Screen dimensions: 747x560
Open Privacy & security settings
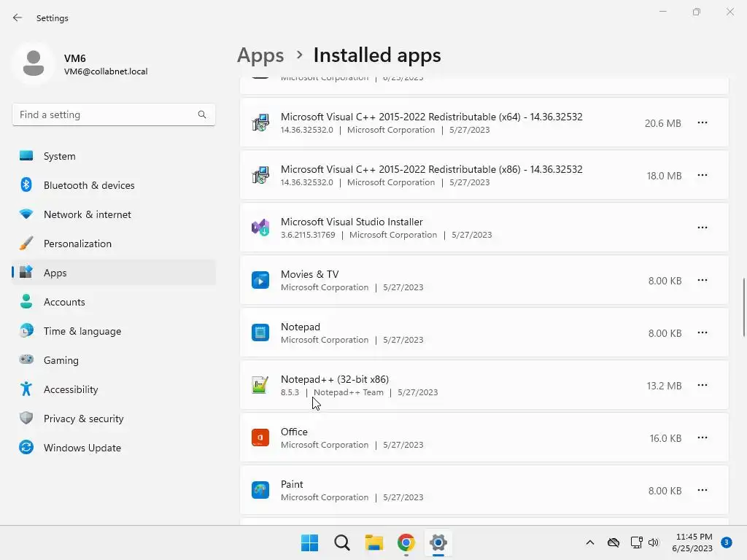pos(114,419)
